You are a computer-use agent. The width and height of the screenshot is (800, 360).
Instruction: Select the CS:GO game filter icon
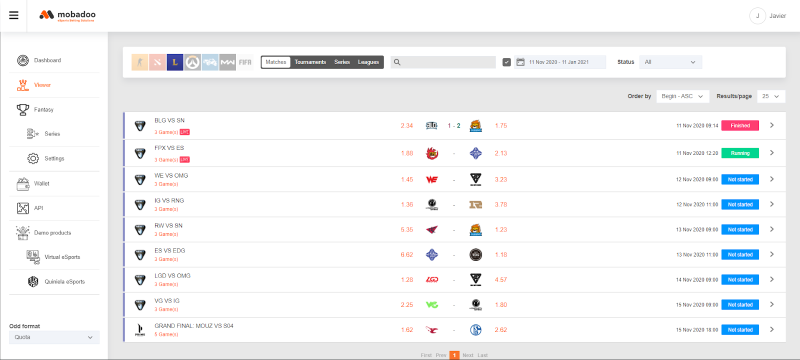click(x=140, y=62)
